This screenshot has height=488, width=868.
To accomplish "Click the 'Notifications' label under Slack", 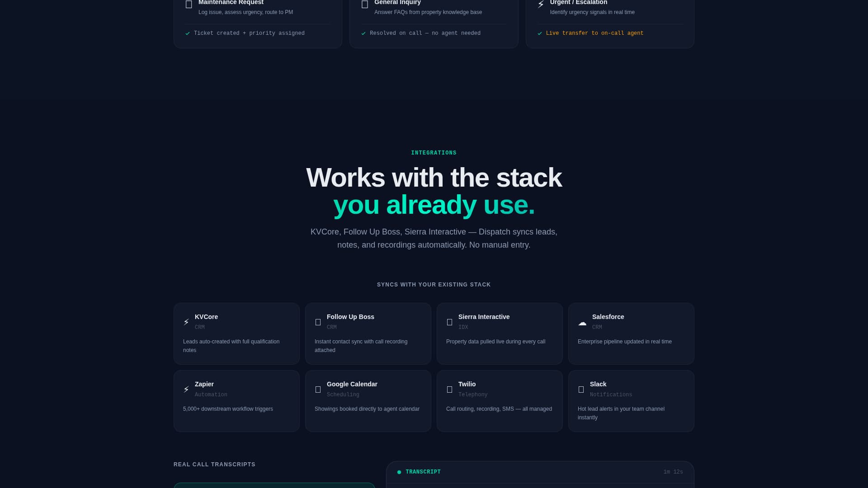I will pyautogui.click(x=611, y=394).
